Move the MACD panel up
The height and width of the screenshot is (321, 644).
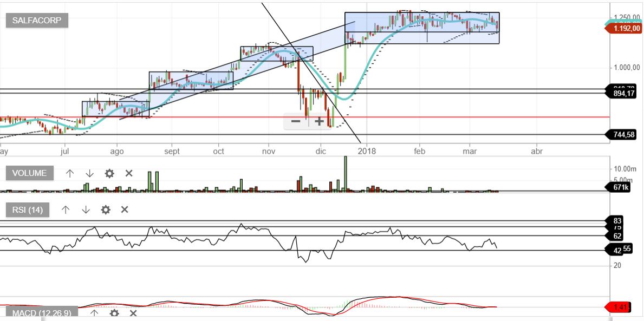[94, 313]
